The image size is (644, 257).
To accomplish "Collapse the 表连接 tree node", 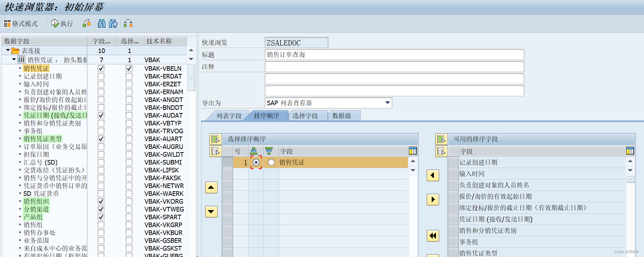I will click(8, 50).
